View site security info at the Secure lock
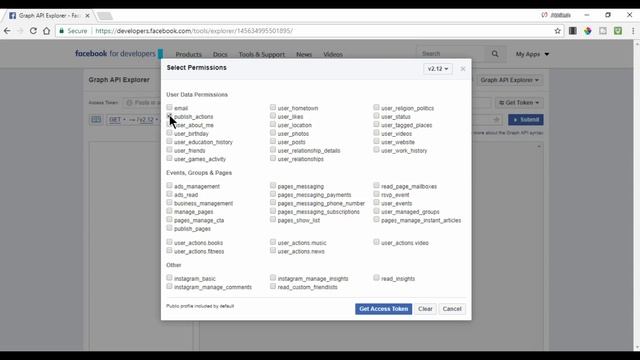 point(73,31)
